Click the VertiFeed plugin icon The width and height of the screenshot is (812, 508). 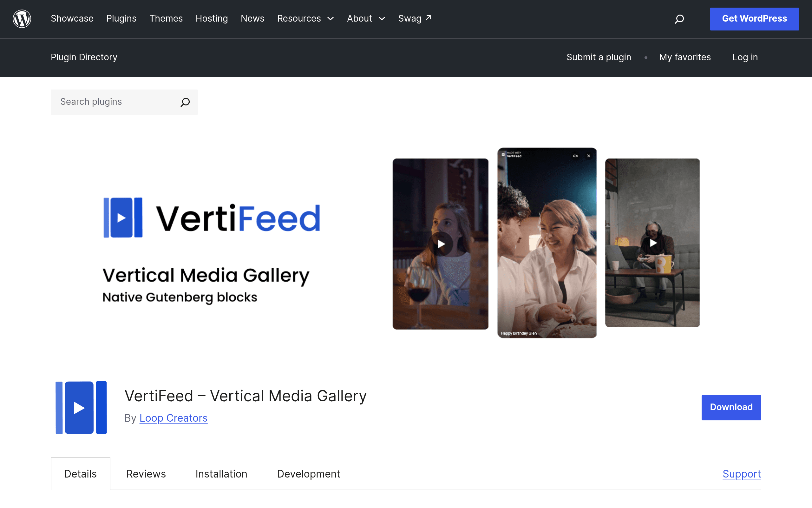click(81, 407)
